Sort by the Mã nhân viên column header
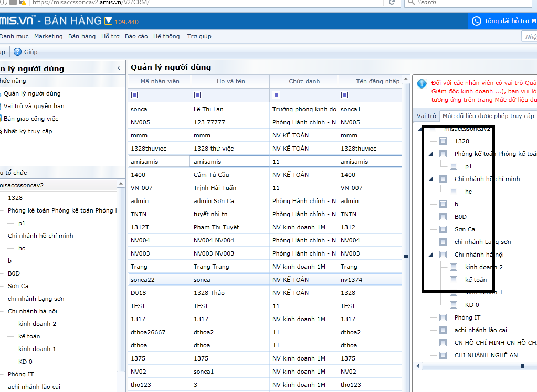Screen dimensions: 537x392 [x=160, y=81]
